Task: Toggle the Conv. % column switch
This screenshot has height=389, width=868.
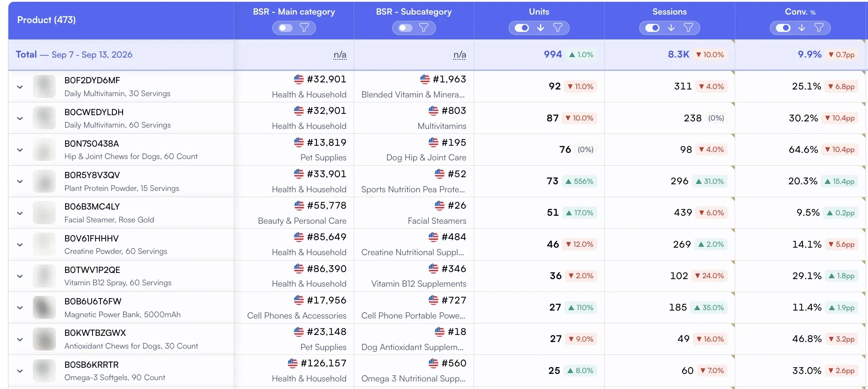Action: [783, 28]
